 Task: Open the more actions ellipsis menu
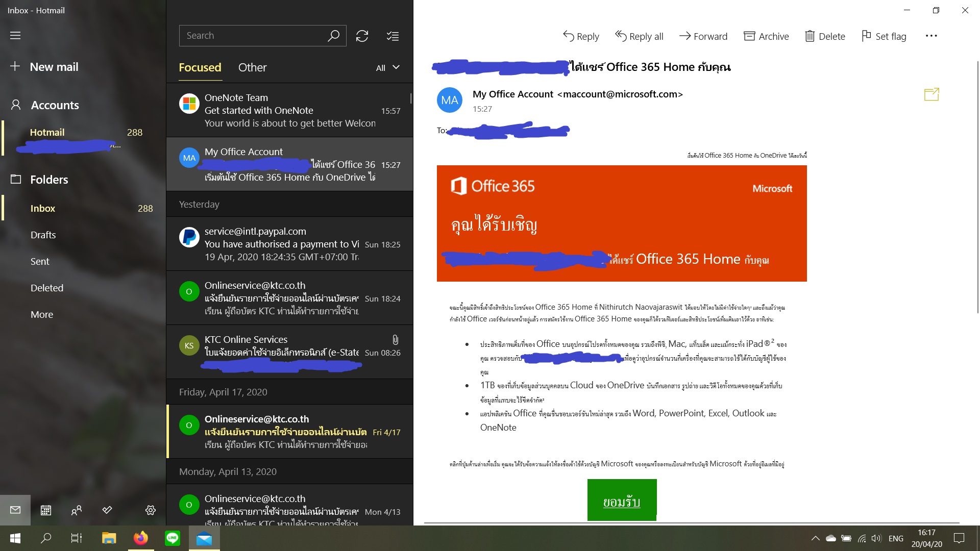click(931, 36)
